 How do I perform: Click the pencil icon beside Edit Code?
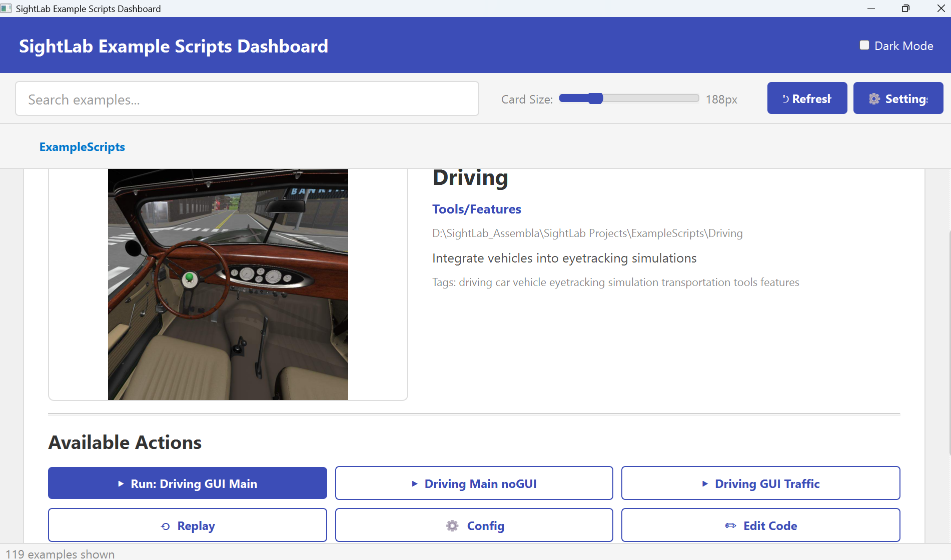(x=730, y=526)
